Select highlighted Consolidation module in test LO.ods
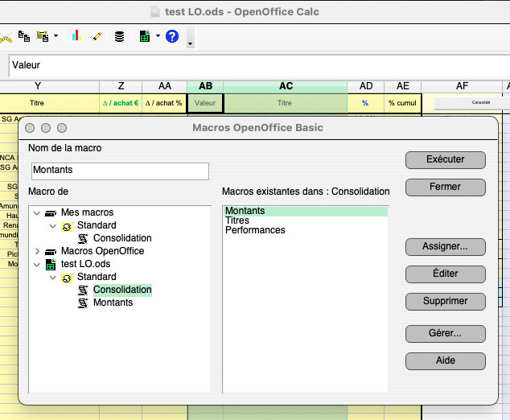The width and height of the screenshot is (510, 420). tap(122, 290)
